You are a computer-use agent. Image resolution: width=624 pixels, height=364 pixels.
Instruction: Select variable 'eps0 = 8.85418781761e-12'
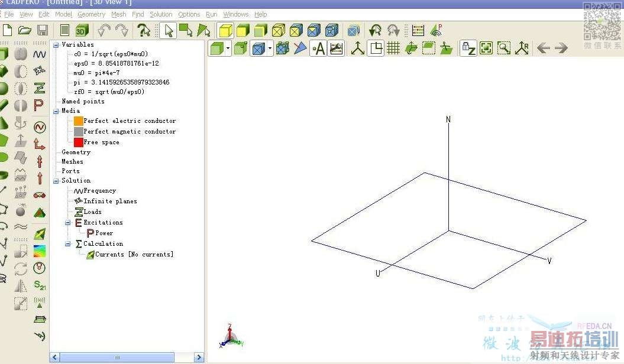[x=116, y=64]
